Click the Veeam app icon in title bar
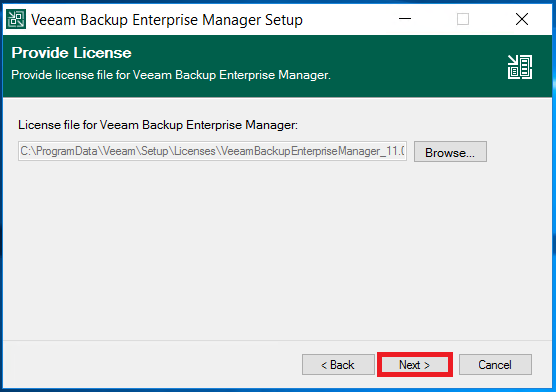The height and width of the screenshot is (392, 556). pyautogui.click(x=16, y=19)
